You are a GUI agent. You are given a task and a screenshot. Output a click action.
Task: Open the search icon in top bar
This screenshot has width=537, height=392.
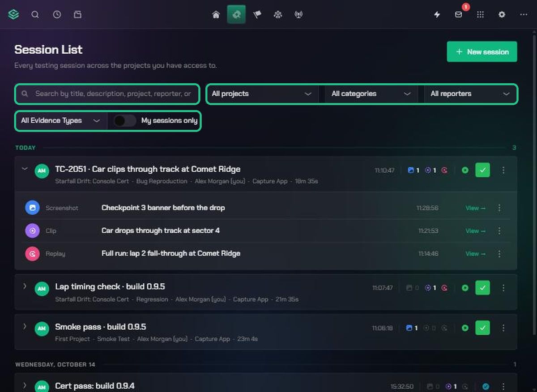pos(35,14)
